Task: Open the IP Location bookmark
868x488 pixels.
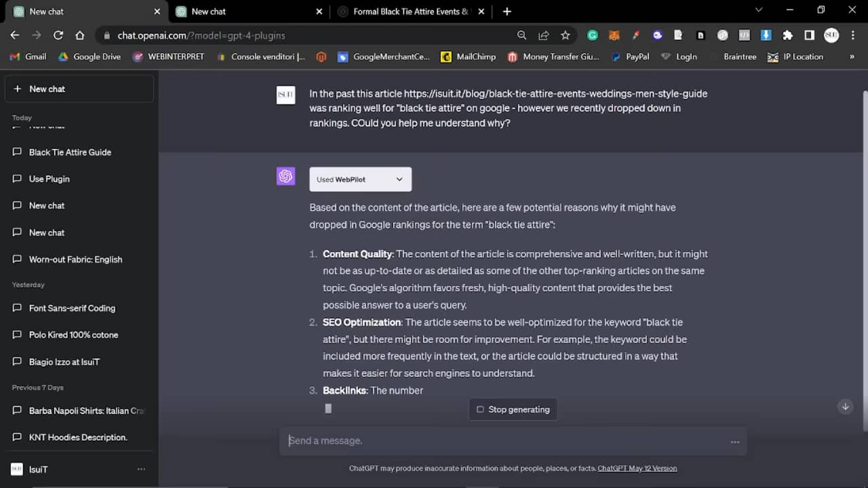Action: click(795, 57)
